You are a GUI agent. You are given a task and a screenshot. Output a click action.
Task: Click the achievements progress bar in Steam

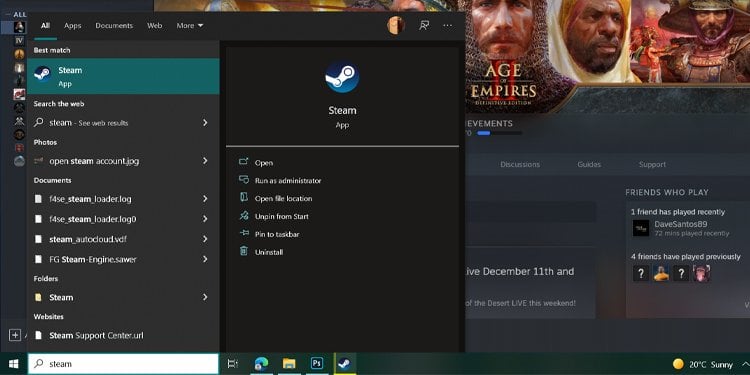[x=499, y=133]
